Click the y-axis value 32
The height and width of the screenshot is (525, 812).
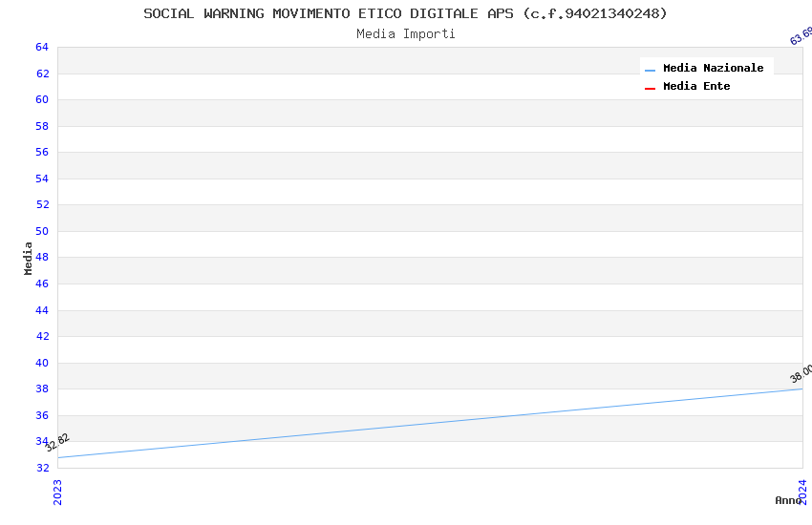[42, 468]
